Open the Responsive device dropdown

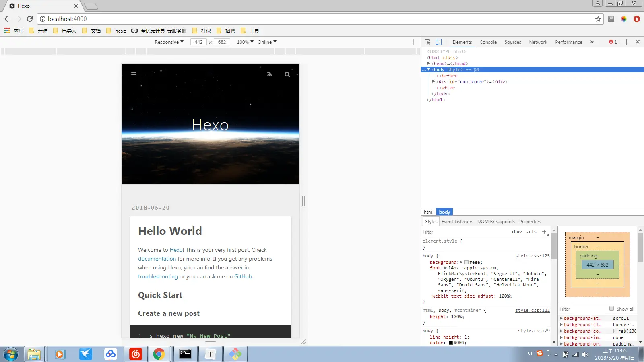[169, 42]
